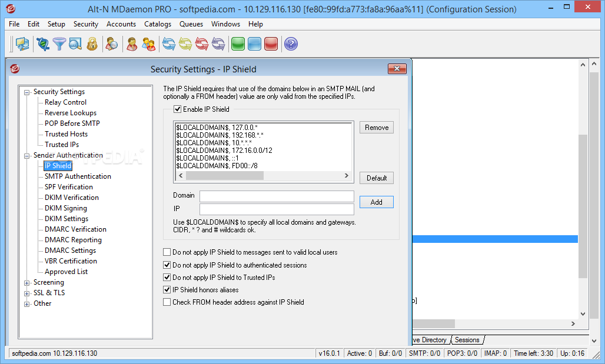Open security settings via padlock icon
Screen dimensions: 605x364
[x=92, y=44]
